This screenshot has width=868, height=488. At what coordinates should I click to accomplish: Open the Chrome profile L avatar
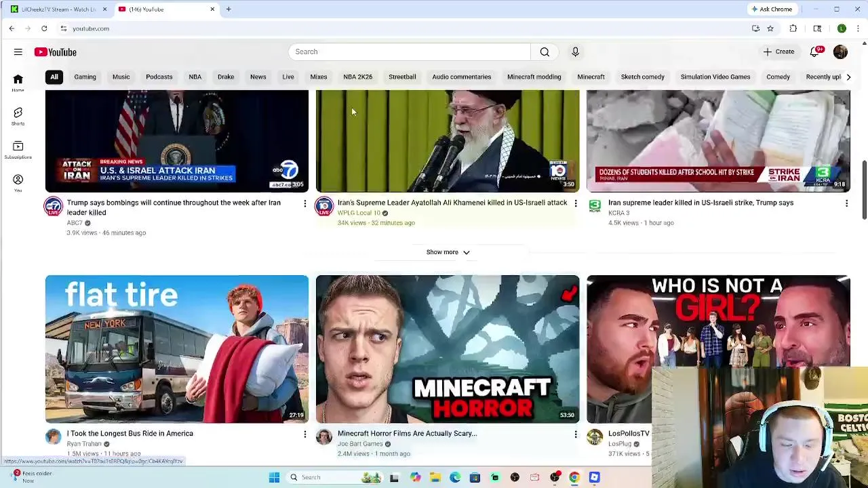(842, 28)
